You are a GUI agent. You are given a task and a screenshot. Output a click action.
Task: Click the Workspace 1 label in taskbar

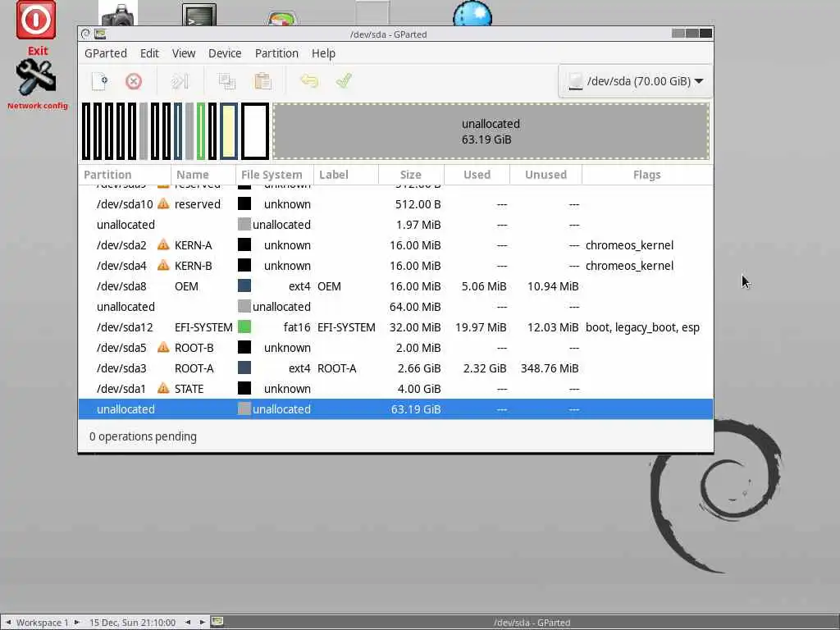click(43, 623)
